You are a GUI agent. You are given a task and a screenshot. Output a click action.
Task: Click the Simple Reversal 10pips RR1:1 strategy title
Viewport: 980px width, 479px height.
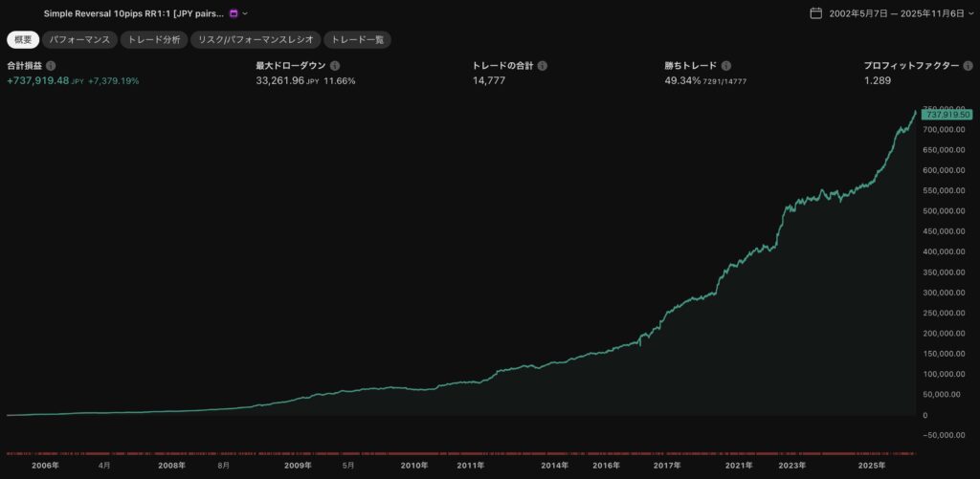pos(133,13)
